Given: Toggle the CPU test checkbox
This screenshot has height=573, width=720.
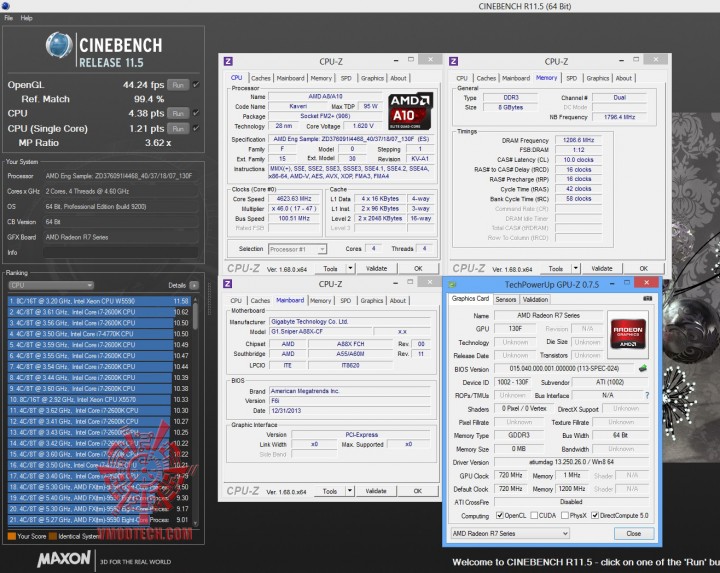Looking at the screenshot, I should tap(196, 113).
